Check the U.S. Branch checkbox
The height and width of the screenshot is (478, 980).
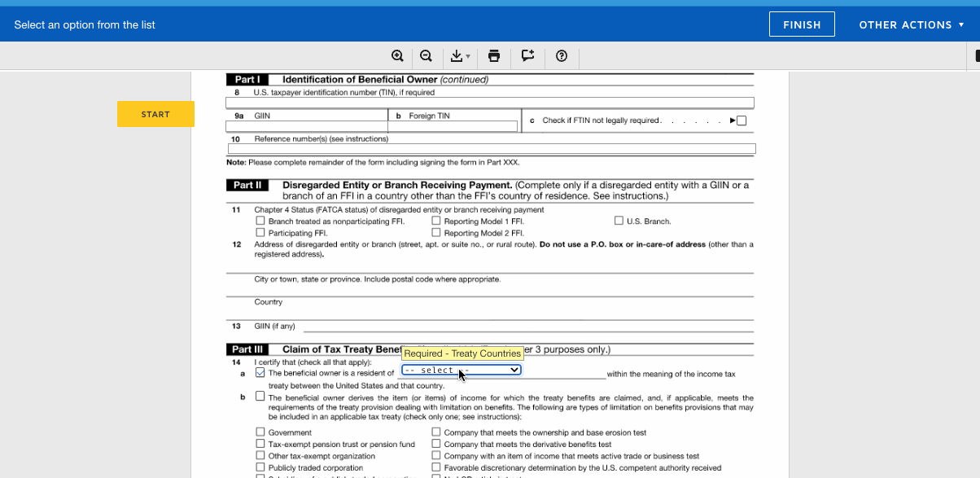[619, 221]
